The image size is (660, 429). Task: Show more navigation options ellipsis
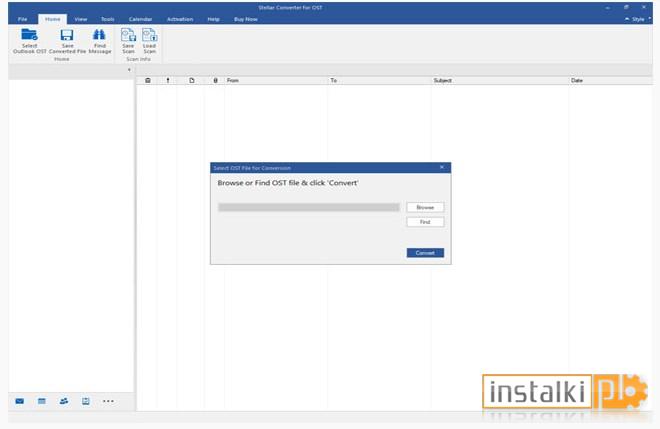[x=108, y=401]
